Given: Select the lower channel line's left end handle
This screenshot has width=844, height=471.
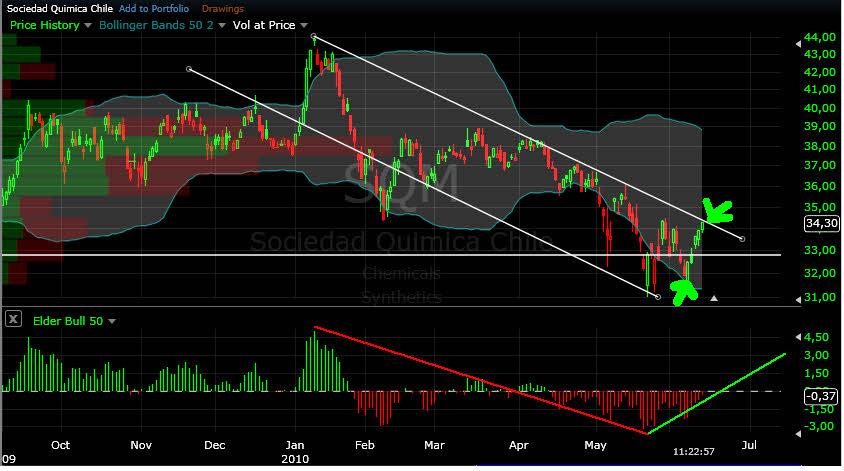Looking at the screenshot, I should point(189,69).
